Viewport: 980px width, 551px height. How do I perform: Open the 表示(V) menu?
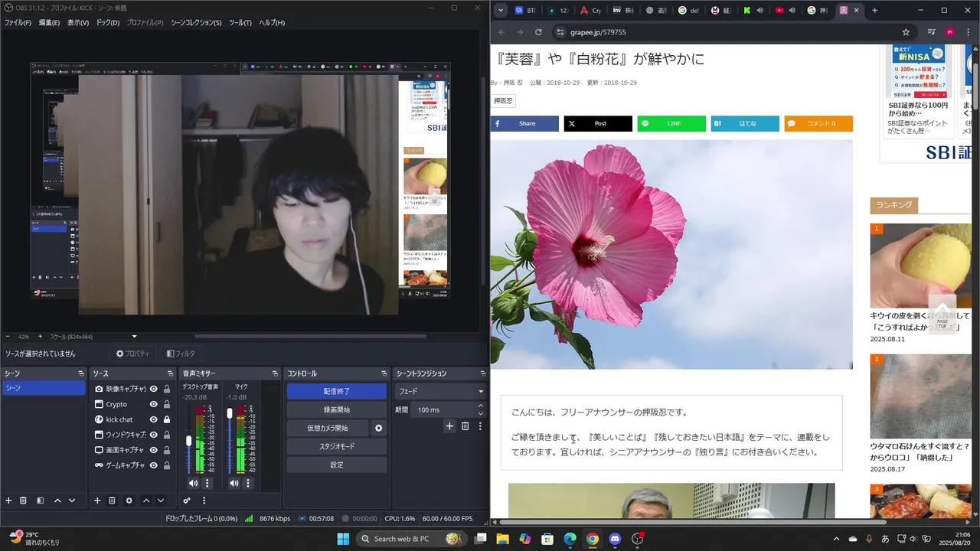tap(78, 23)
